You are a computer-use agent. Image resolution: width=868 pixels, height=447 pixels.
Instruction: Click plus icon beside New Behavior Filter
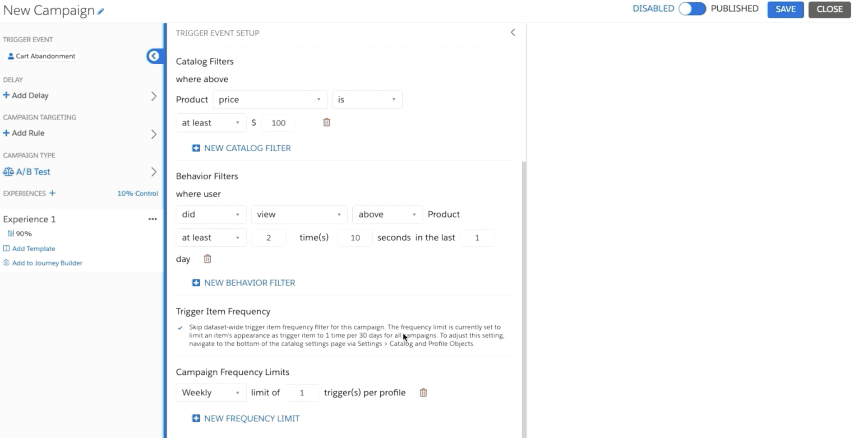[196, 283]
